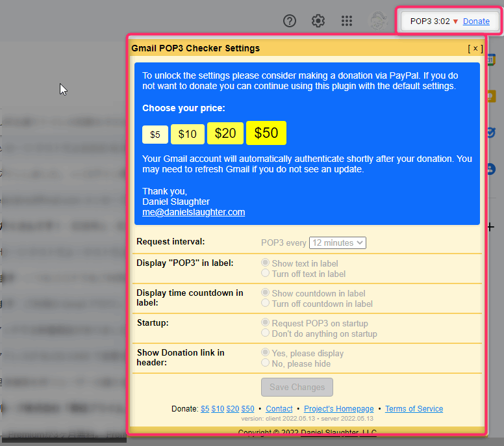Select No, please hide option
Image resolution: width=504 pixels, height=446 pixels.
tap(265, 363)
